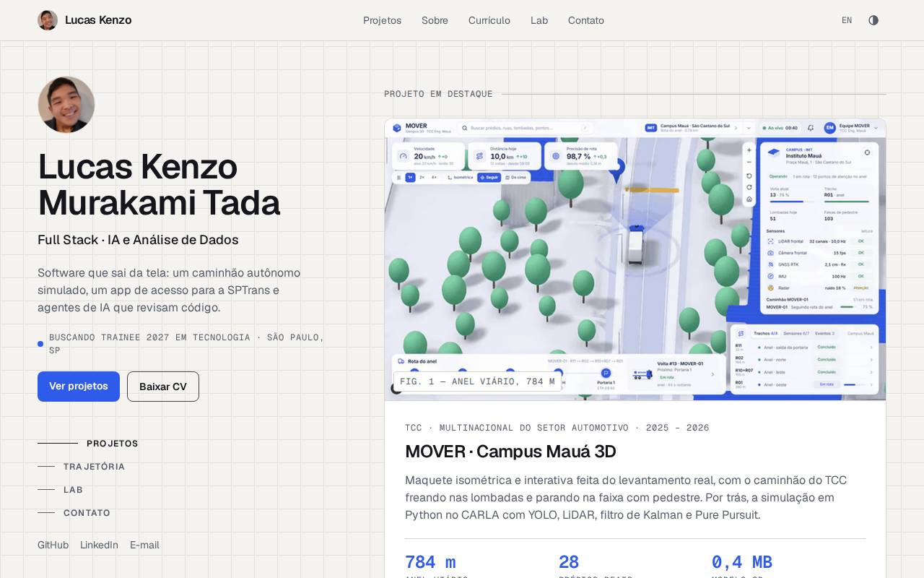Open the Equipe MOVER dropdown arrow
This screenshot has width=924, height=578.
pos(876,128)
